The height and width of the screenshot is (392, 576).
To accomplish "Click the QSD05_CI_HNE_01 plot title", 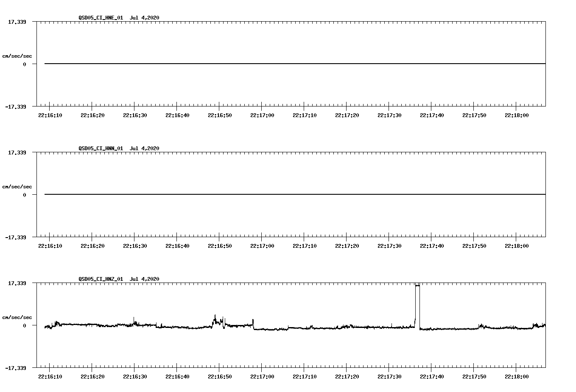I will click(x=101, y=18).
